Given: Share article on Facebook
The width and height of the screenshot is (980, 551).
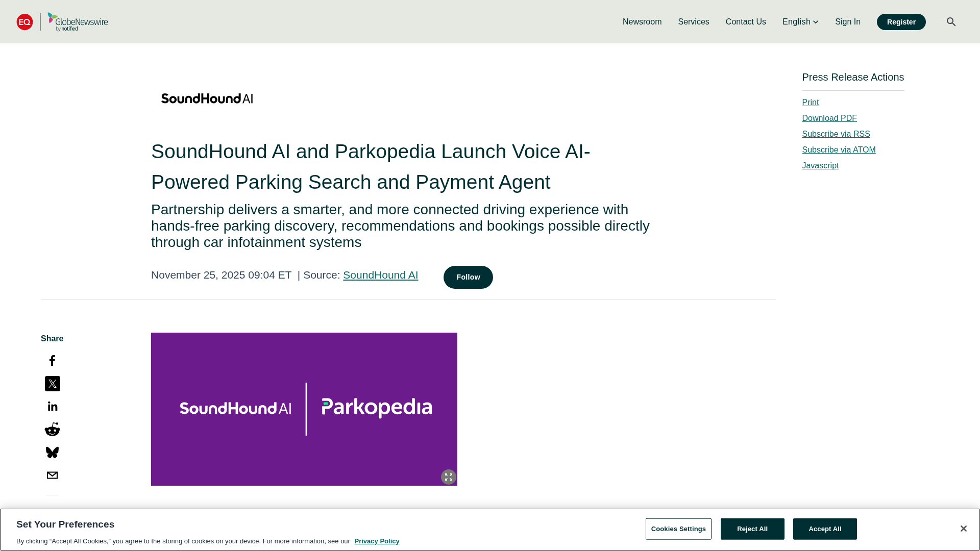Looking at the screenshot, I should (52, 361).
